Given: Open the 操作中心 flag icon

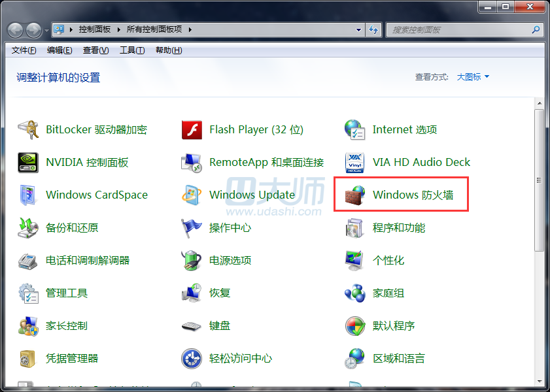Looking at the screenshot, I should pyautogui.click(x=192, y=227).
